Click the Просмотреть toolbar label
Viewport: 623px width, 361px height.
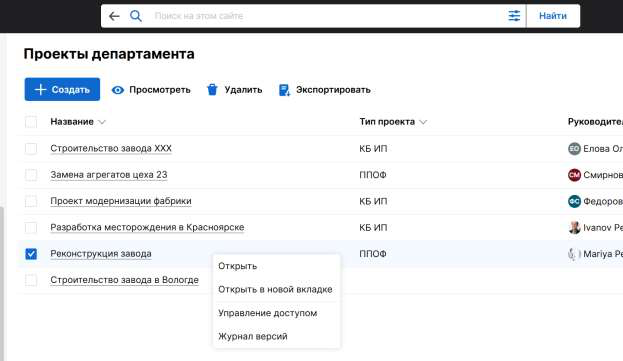(160, 90)
